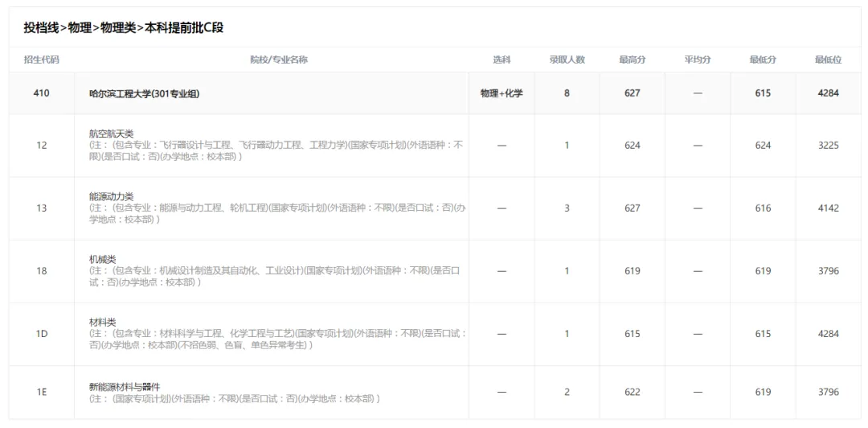Click the 机械类 major name
The width and height of the screenshot is (868, 428).
(102, 259)
